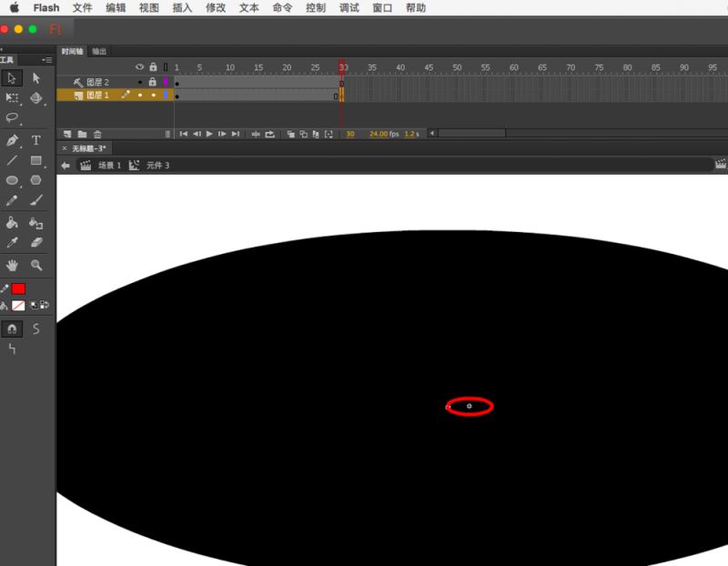This screenshot has width=728, height=566.
Task: Toggle the loop playback button
Action: point(269,134)
